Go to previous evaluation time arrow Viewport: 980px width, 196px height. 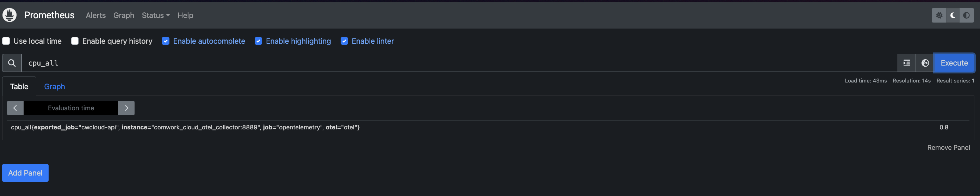(15, 108)
